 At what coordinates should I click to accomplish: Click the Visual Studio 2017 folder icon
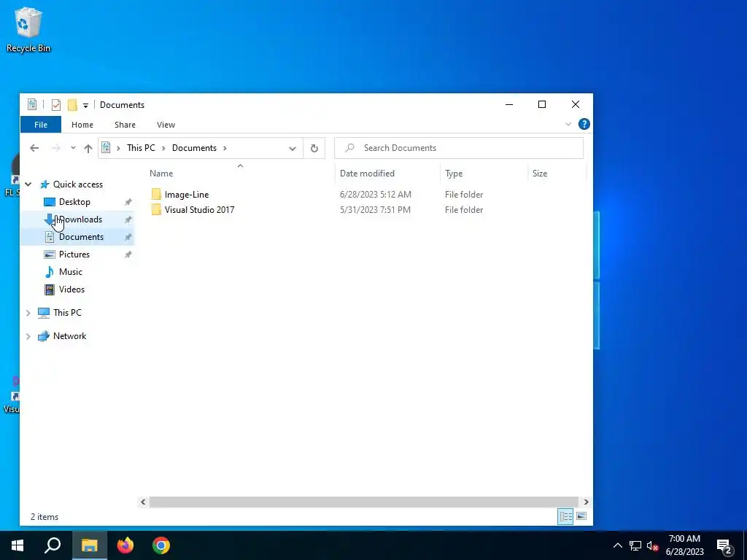[x=156, y=209]
